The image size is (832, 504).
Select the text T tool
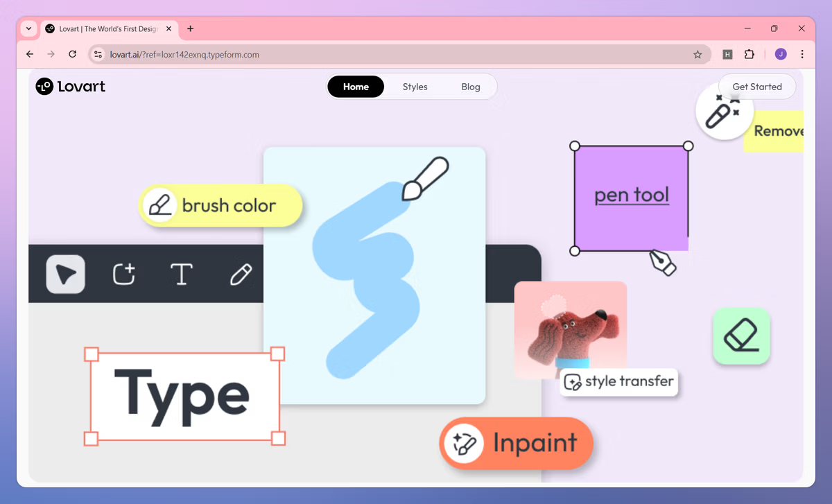pos(182,275)
